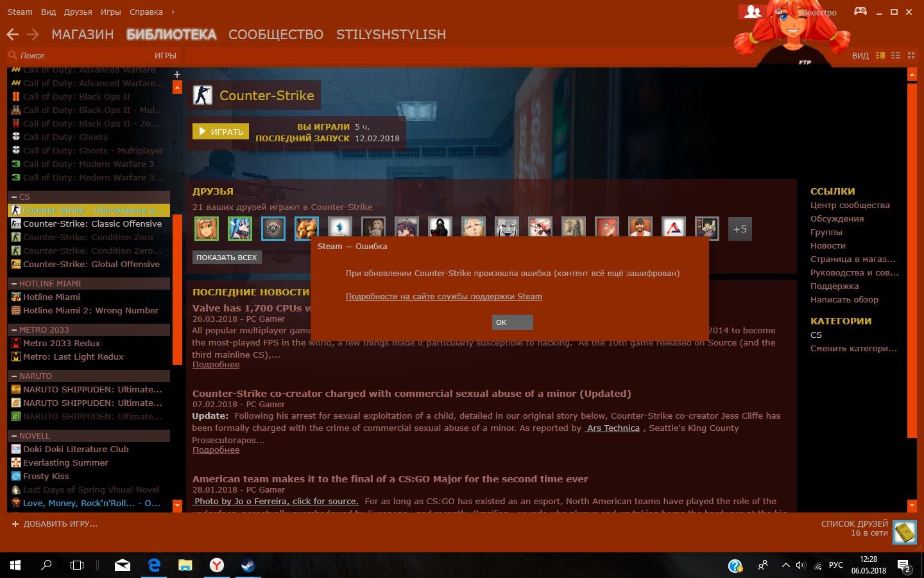Click the Doki Doki Literature Club icon
The image size is (924, 578).
point(16,449)
